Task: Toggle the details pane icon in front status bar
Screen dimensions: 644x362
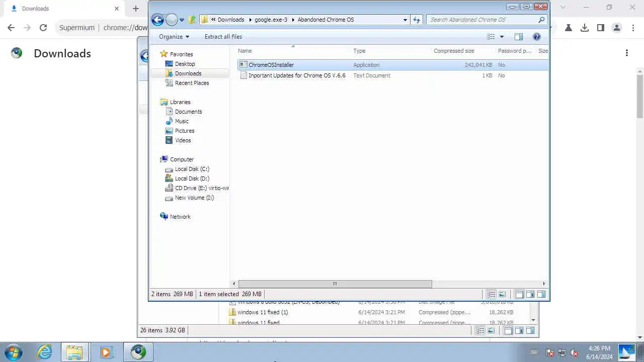Action: [530, 294]
